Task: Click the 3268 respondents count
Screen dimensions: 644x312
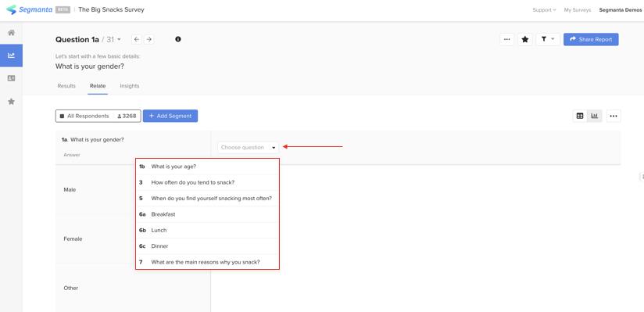Action: 127,116
